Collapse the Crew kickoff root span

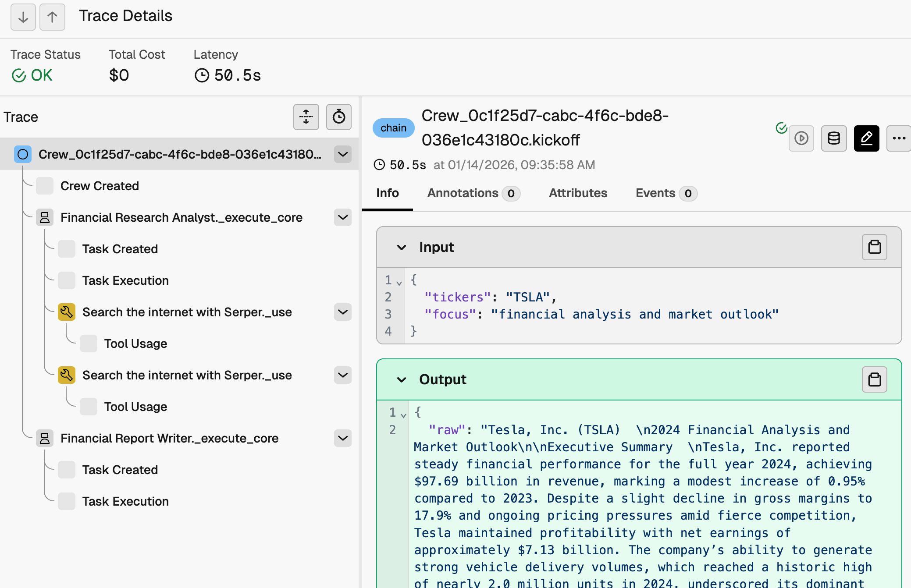point(343,154)
